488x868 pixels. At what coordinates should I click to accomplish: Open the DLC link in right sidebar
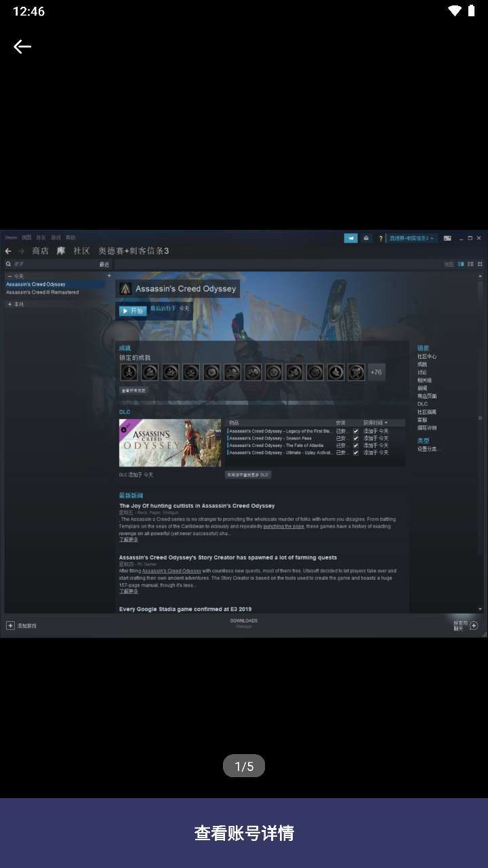click(x=422, y=404)
